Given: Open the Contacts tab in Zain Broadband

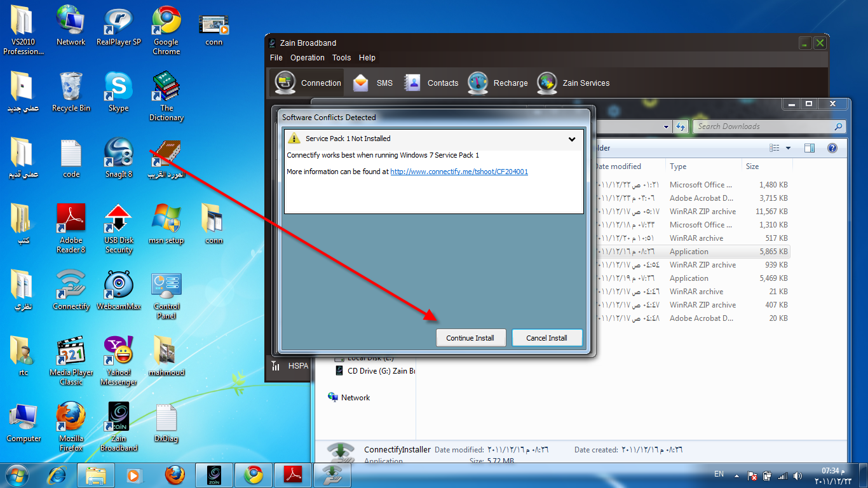Looking at the screenshot, I should pos(431,83).
